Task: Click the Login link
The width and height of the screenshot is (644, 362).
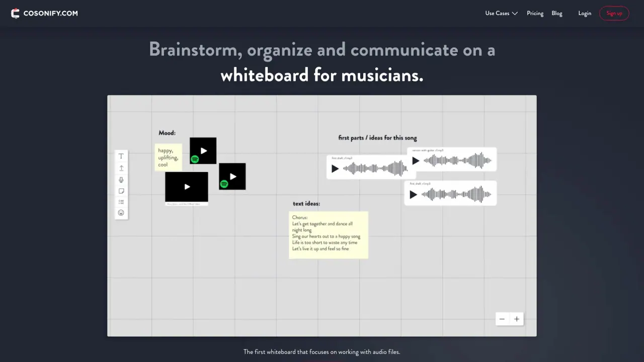Action: tap(585, 14)
